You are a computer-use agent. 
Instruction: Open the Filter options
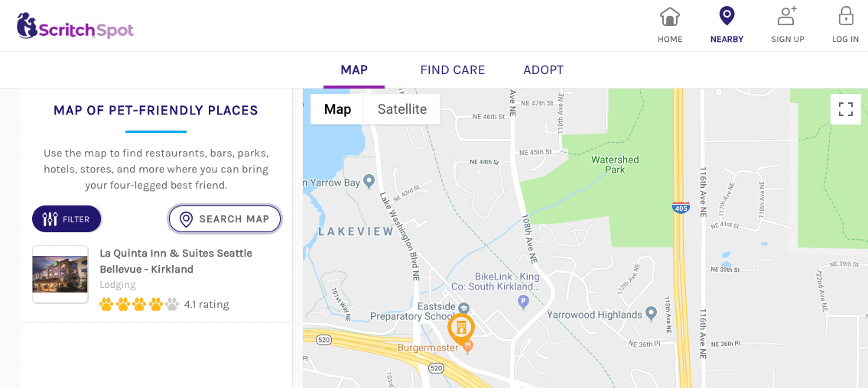pos(67,219)
